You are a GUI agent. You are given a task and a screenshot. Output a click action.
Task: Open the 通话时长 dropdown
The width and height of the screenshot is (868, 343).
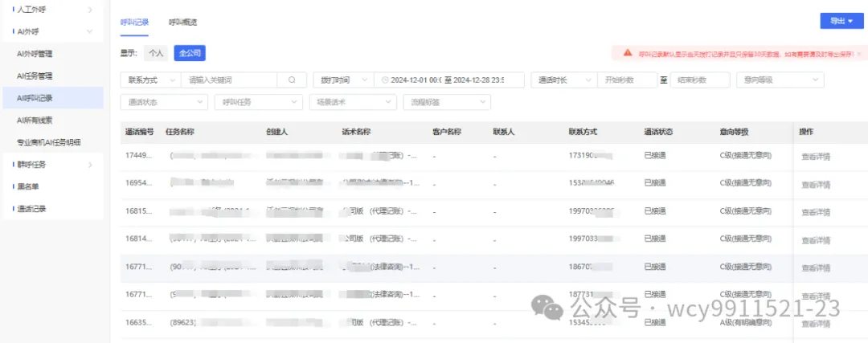click(564, 80)
